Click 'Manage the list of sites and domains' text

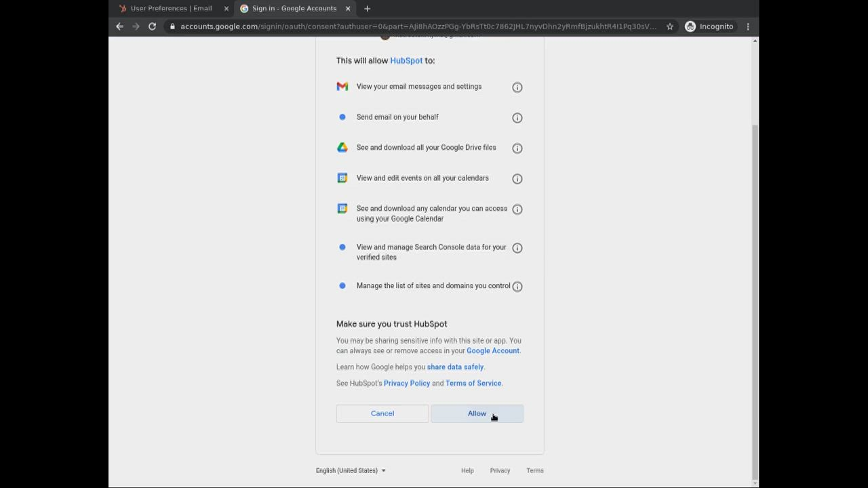click(433, 285)
